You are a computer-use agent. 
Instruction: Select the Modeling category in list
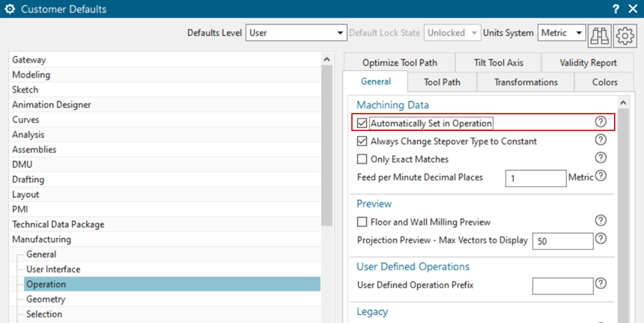point(31,75)
